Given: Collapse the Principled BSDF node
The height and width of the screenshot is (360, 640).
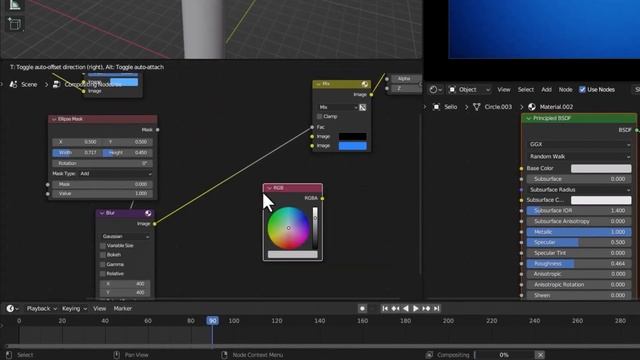Looking at the screenshot, I should (x=529, y=118).
